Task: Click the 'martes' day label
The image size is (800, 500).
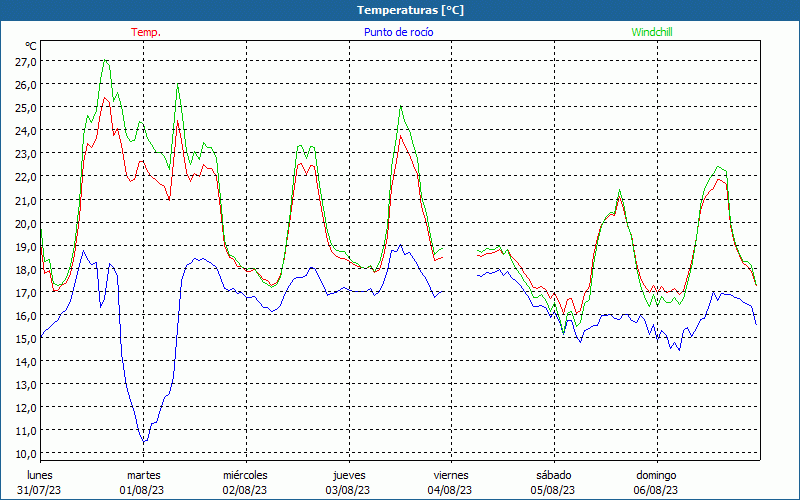Action: tap(144, 475)
